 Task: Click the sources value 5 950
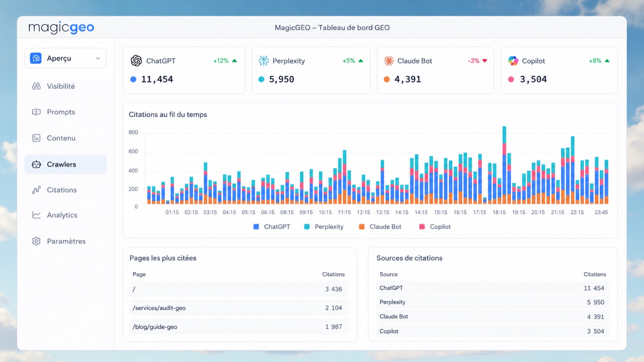pos(596,302)
